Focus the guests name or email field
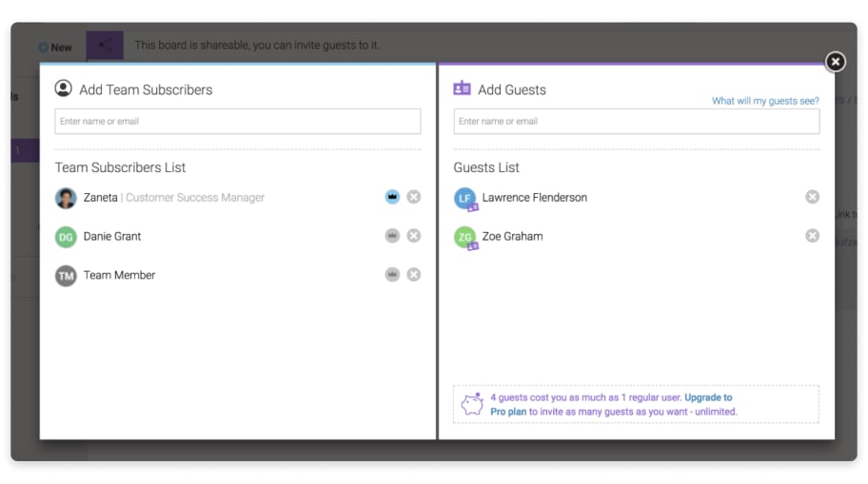Image resolution: width=868 pixels, height=484 pixels. point(636,121)
